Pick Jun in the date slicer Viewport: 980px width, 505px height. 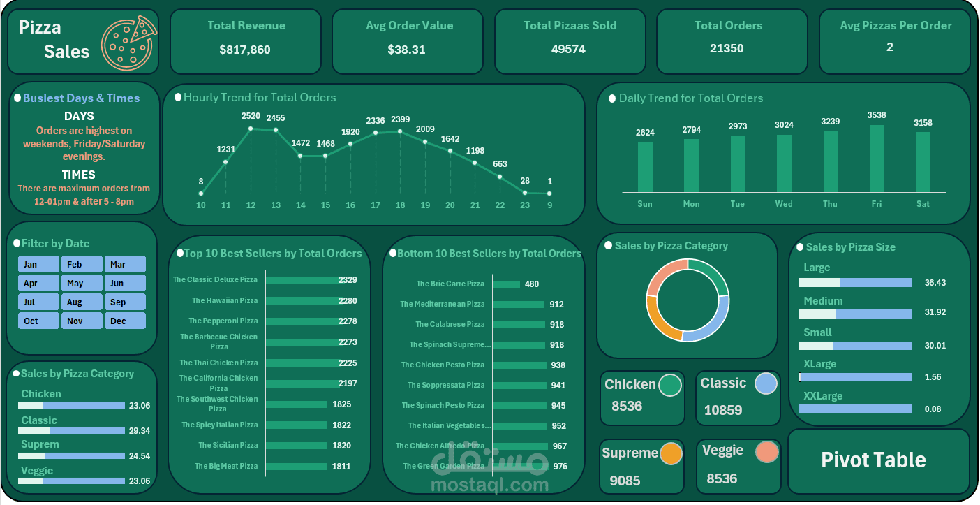(125, 283)
